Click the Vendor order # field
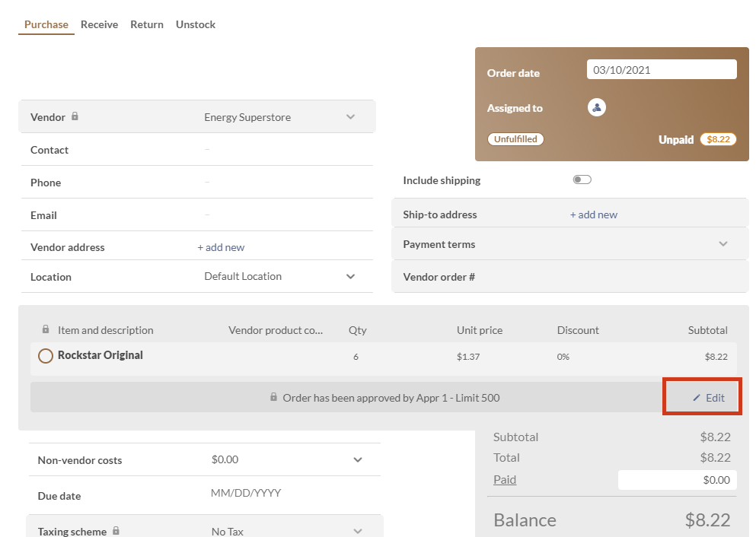 [x=570, y=277]
